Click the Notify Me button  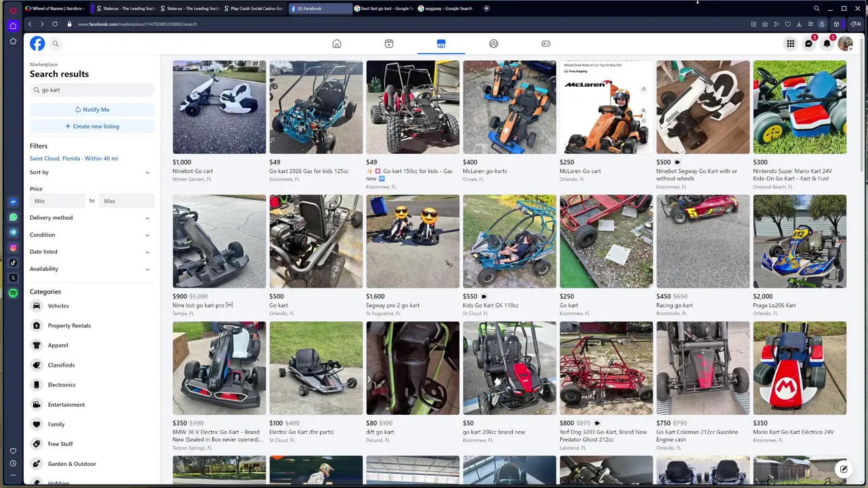coord(92,109)
